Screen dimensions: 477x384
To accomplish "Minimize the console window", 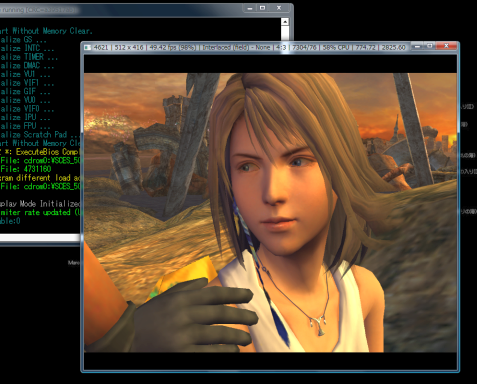I will (x=250, y=8).
